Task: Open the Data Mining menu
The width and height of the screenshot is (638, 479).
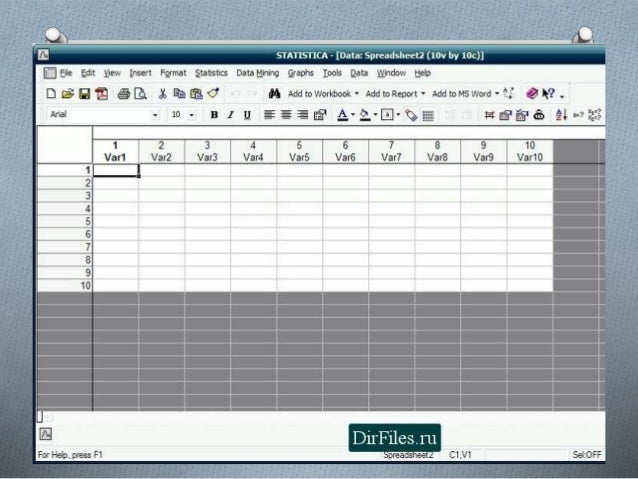Action: 258,73
